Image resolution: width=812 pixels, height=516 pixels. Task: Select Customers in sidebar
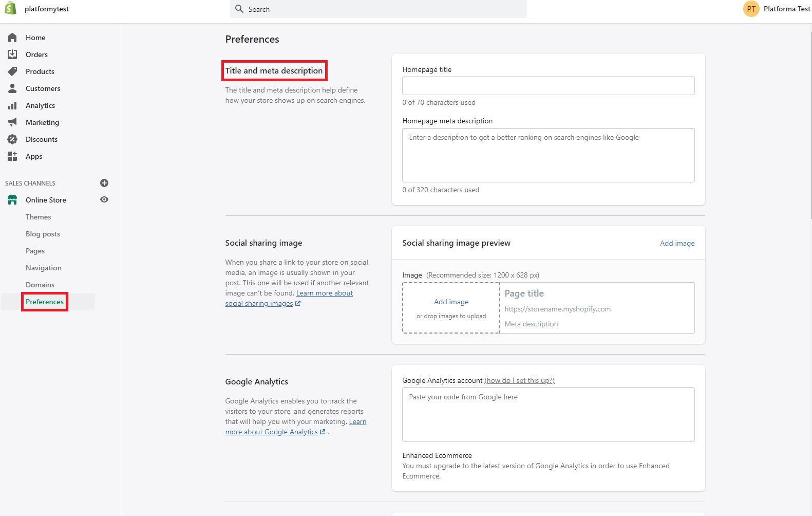(43, 88)
